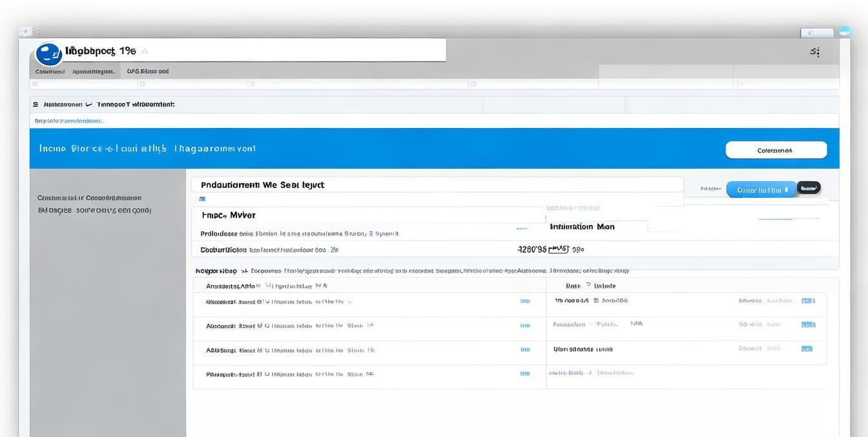Expand the chevron after Aiatsceonen label

pos(88,104)
